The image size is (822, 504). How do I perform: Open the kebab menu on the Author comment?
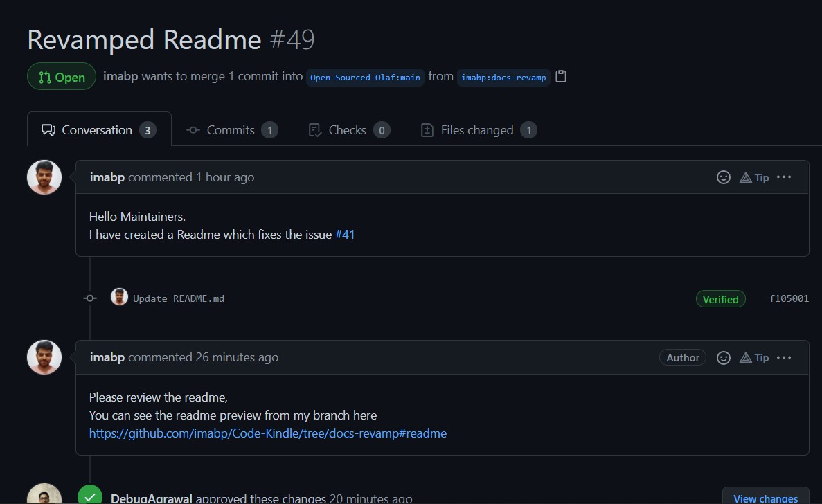tap(784, 357)
